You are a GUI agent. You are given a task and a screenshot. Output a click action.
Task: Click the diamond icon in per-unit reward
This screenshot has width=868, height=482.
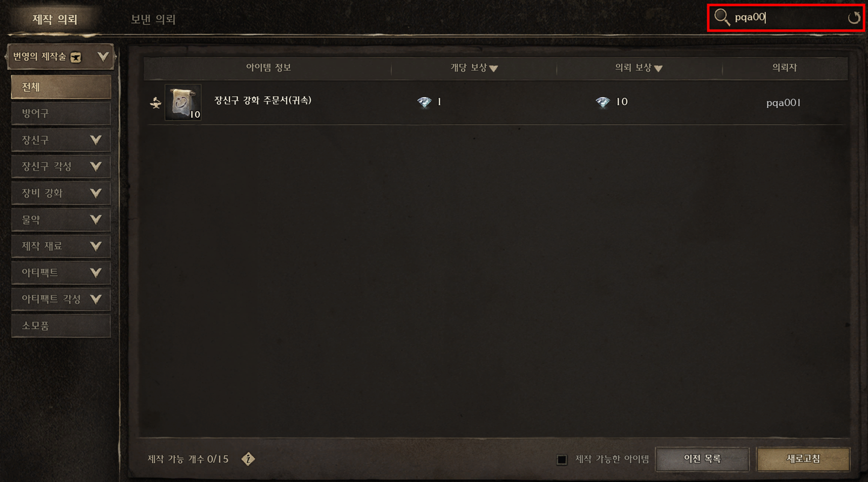tap(424, 102)
